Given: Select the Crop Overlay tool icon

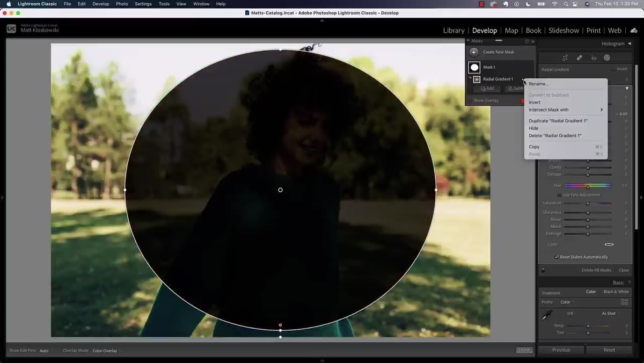Looking at the screenshot, I should (x=565, y=58).
